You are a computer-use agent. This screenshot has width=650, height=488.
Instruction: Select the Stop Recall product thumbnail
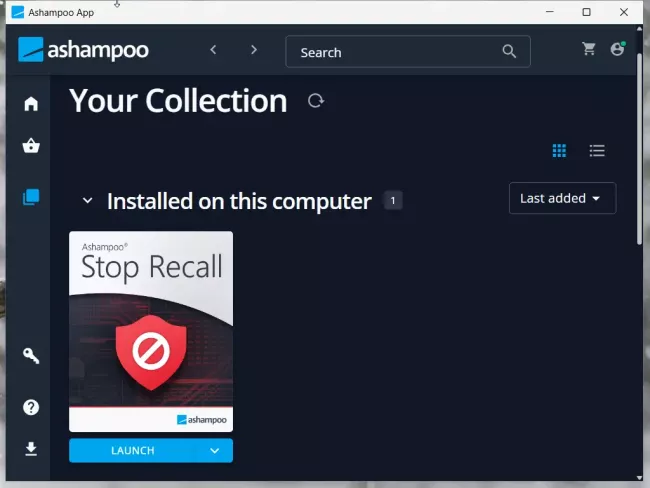(x=151, y=331)
